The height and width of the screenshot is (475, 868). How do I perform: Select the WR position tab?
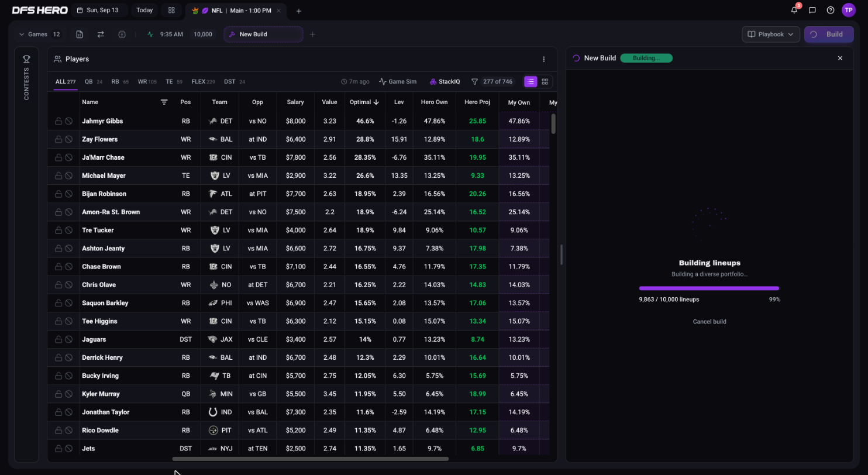coord(147,82)
